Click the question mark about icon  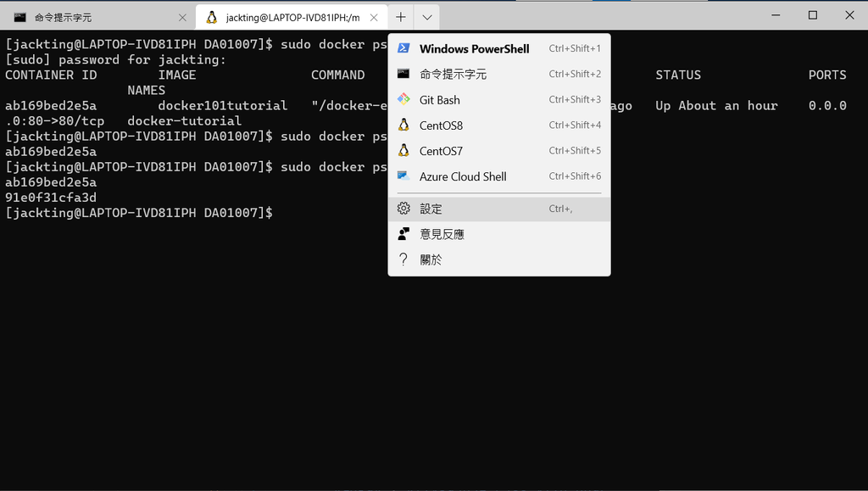pos(403,259)
